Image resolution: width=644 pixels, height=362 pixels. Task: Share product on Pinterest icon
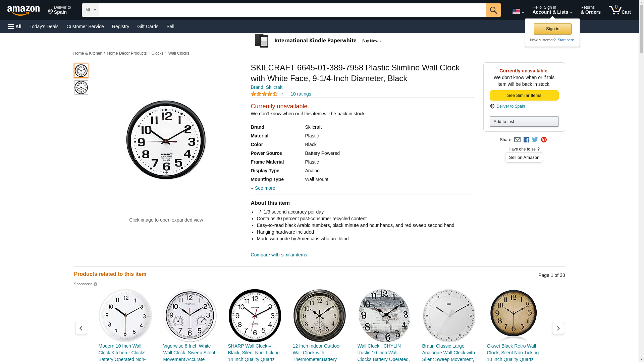(544, 140)
